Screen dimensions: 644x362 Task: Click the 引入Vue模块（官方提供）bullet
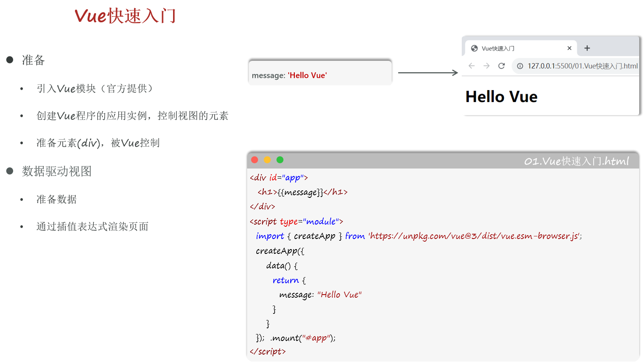point(96,88)
